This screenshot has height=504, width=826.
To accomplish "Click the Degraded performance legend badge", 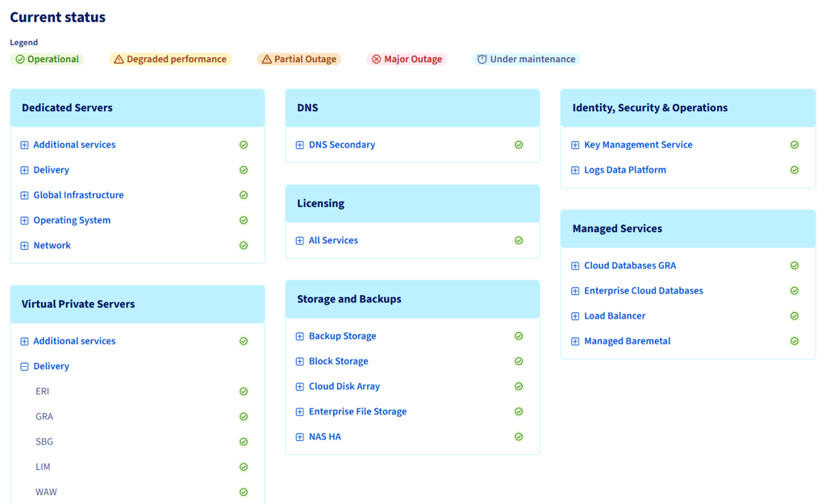I will click(170, 59).
